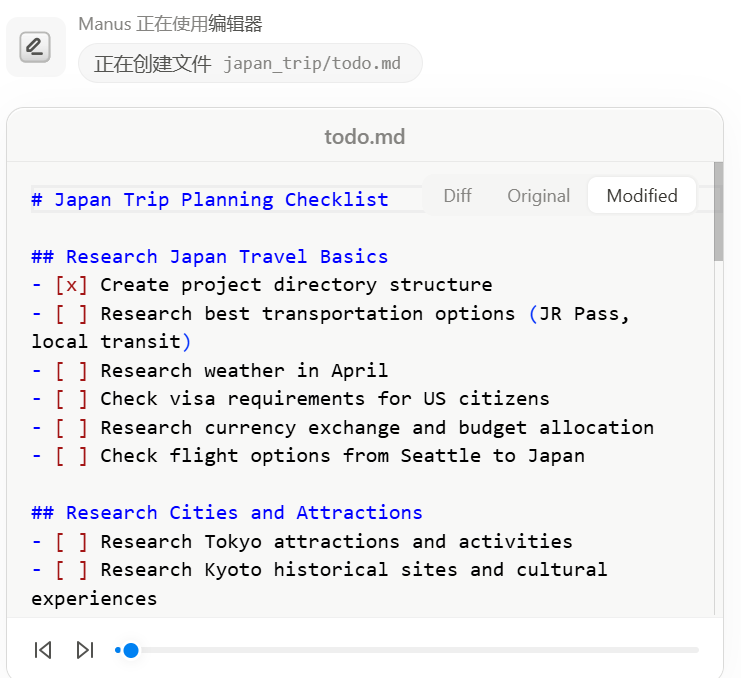Click the checked box for Create project directory
Image resolution: width=741 pixels, height=678 pixels.
point(71,285)
